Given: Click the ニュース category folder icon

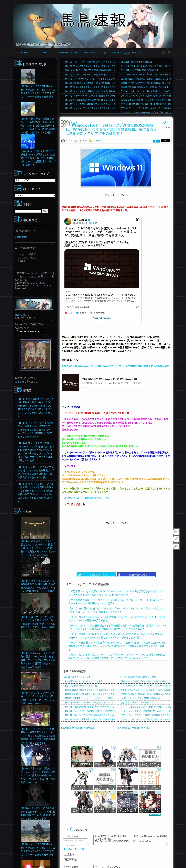Looking at the screenshot, I should 91,141.
